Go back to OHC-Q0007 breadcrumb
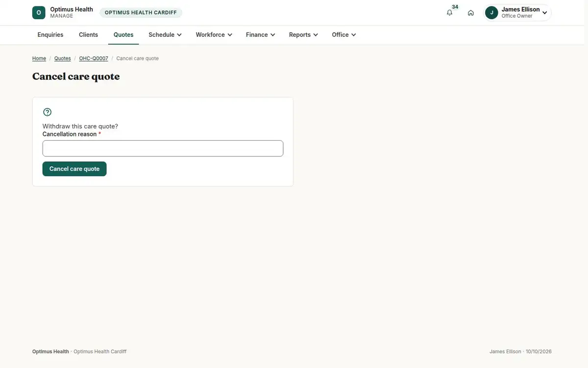Screen dimensions: 588x368 click(94, 58)
